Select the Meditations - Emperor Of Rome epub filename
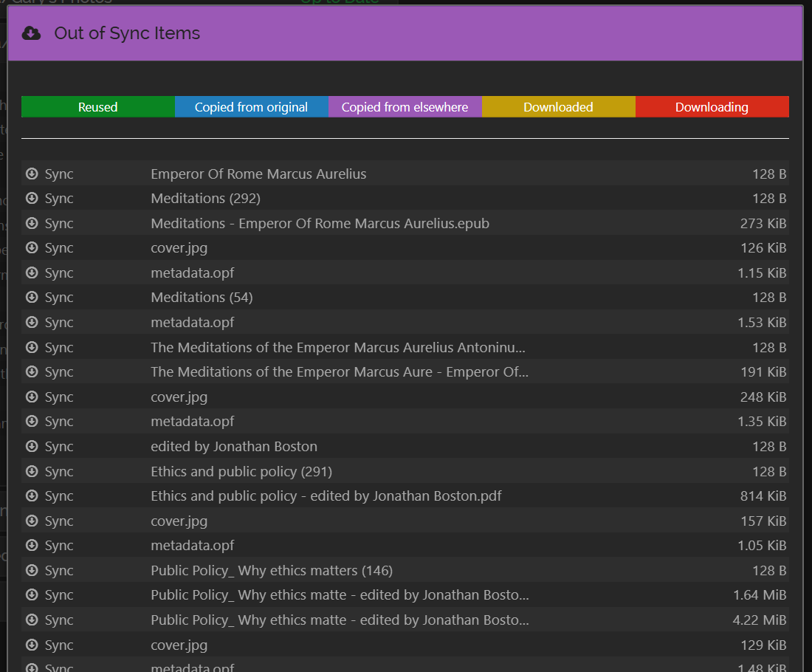 pyautogui.click(x=320, y=224)
